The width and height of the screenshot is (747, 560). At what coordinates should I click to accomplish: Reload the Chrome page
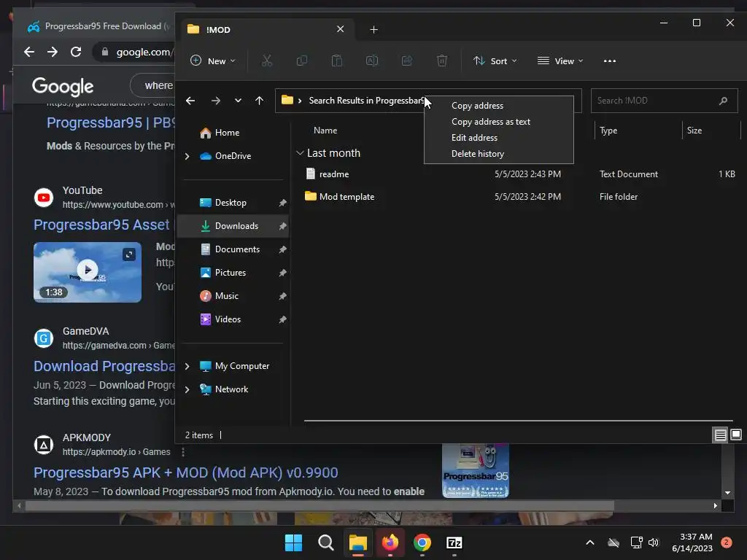[76, 52]
